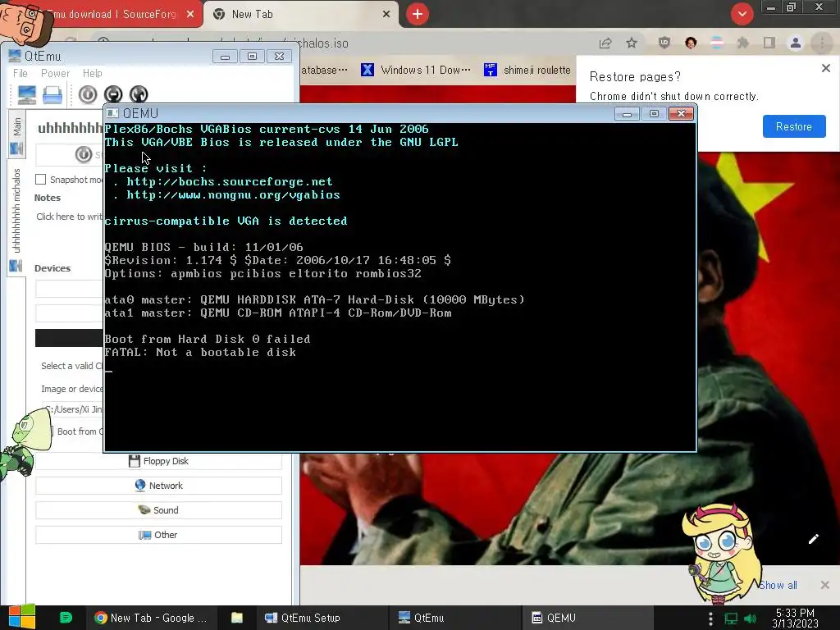Viewport: 840px width, 630px height.
Task: Click the Notes field 'Click here to write'
Action: pos(69,217)
